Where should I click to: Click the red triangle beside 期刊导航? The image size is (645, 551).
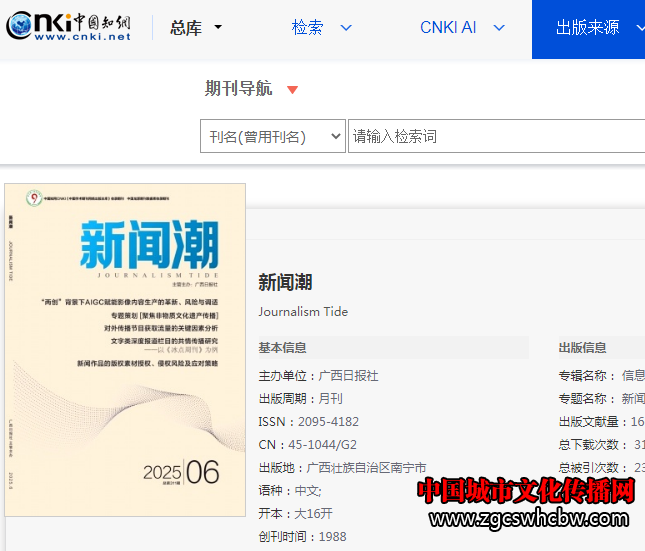point(292,90)
